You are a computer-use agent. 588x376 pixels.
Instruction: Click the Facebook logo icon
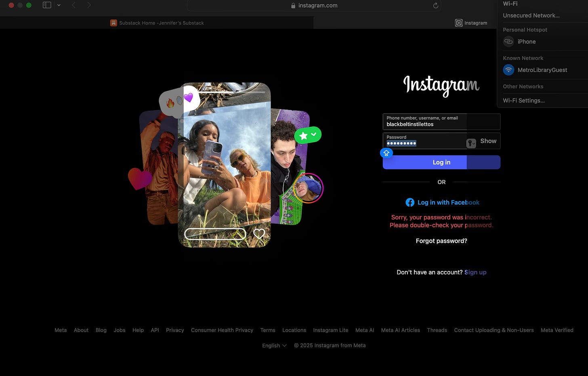(x=410, y=202)
